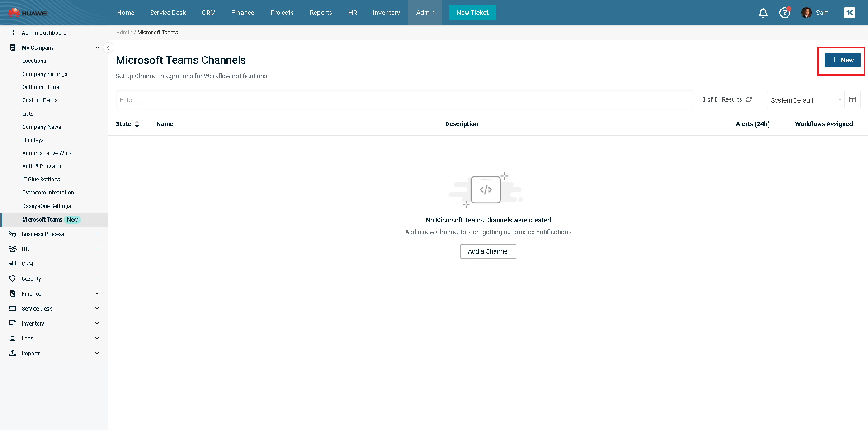Click the CRM sidebar icon
Viewport: 868px width, 430px height.
click(13, 264)
